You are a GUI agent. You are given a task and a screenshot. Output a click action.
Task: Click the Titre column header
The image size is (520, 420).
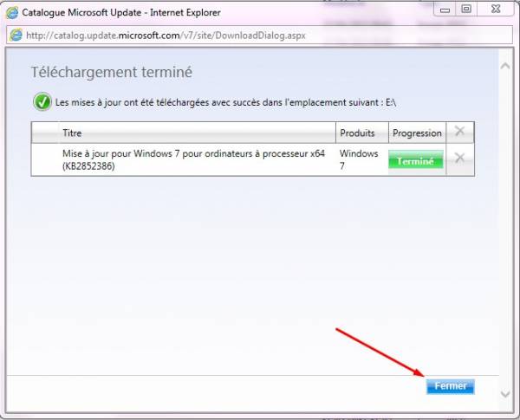[x=72, y=133]
